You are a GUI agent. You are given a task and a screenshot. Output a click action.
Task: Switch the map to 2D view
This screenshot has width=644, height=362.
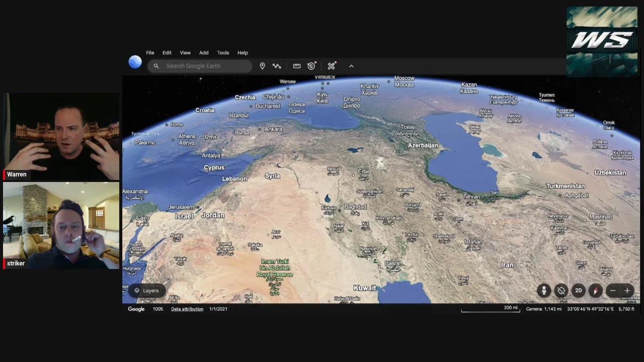pyautogui.click(x=579, y=291)
